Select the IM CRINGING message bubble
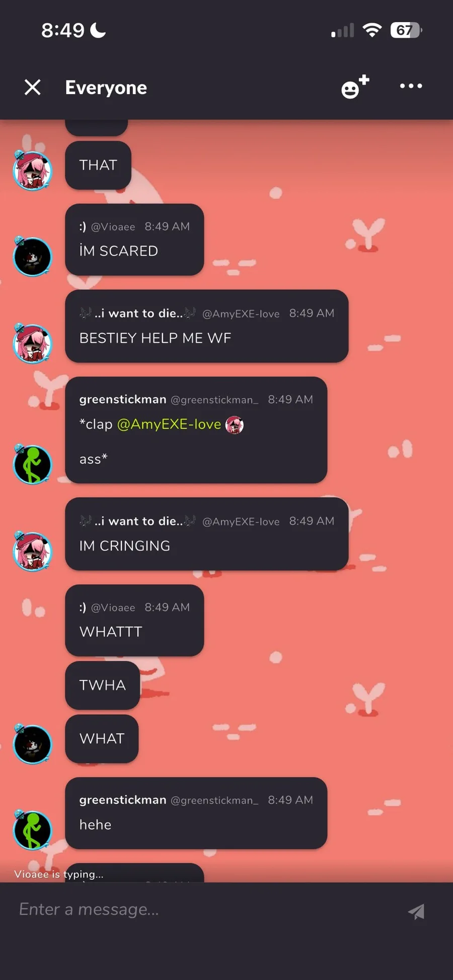 (206, 534)
